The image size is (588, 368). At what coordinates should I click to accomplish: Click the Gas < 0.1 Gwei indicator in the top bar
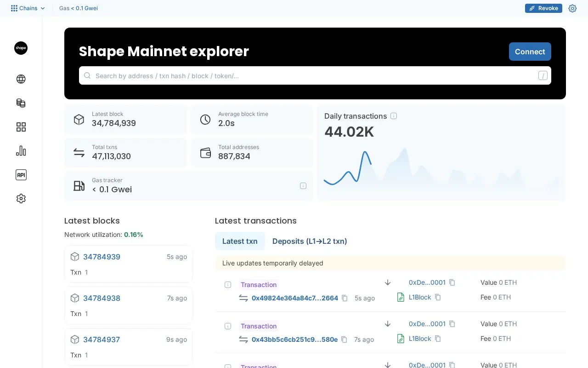tap(79, 8)
